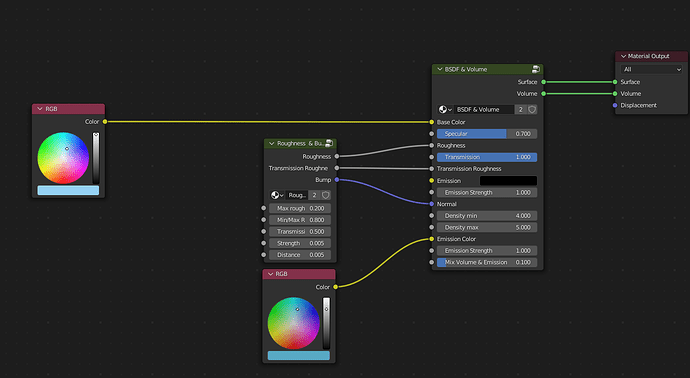The height and width of the screenshot is (378, 690).
Task: Click the Density min input socket
Action: coord(432,216)
